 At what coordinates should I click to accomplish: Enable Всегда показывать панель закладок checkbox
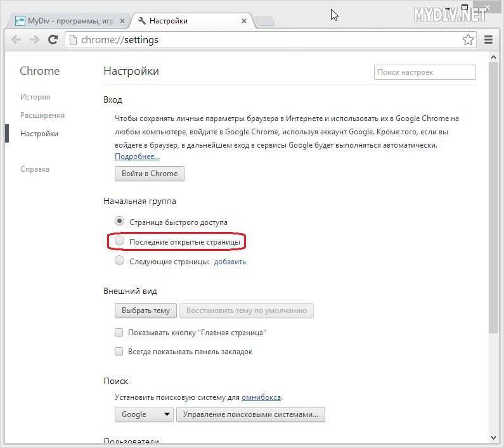[119, 352]
